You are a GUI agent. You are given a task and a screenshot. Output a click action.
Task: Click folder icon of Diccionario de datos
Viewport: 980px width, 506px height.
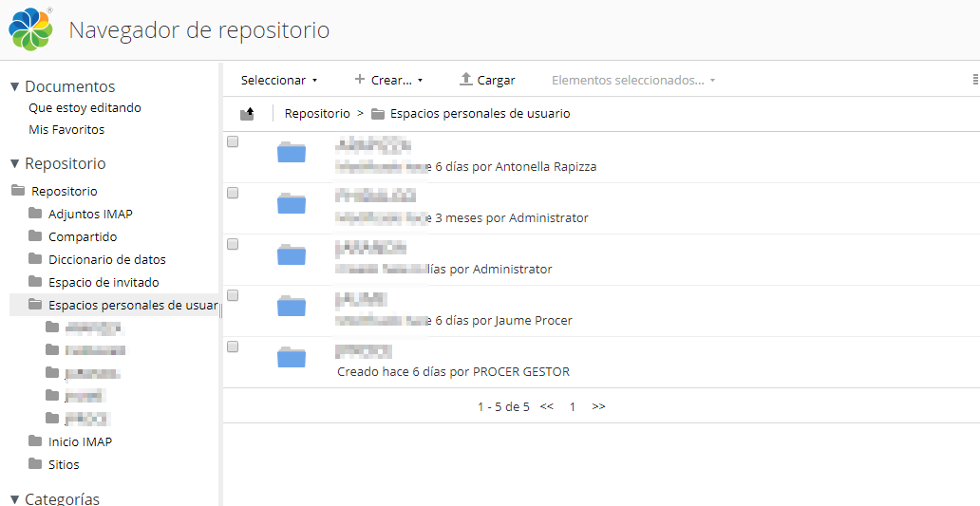point(36,258)
